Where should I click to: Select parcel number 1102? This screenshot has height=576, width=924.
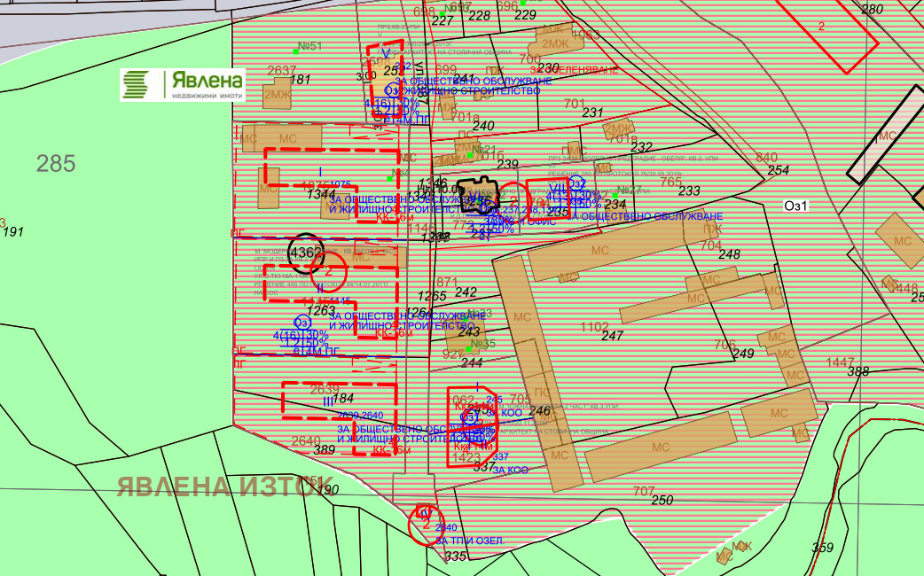click(x=594, y=327)
